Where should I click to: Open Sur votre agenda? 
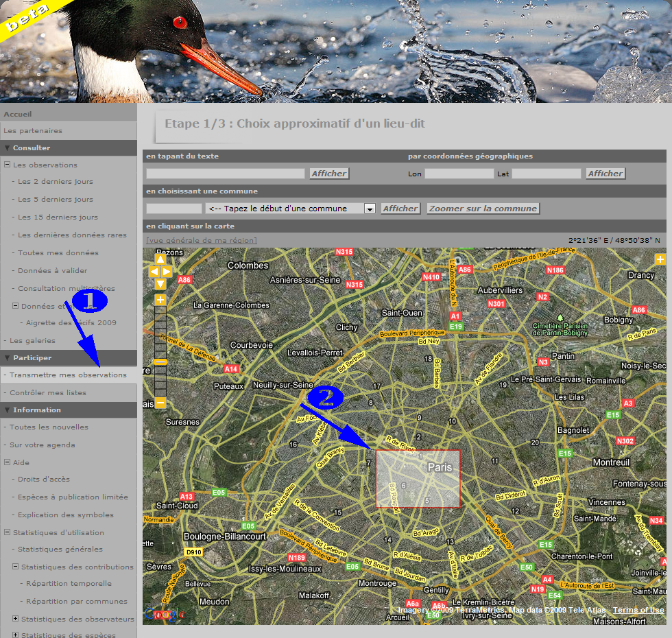pyautogui.click(x=43, y=445)
